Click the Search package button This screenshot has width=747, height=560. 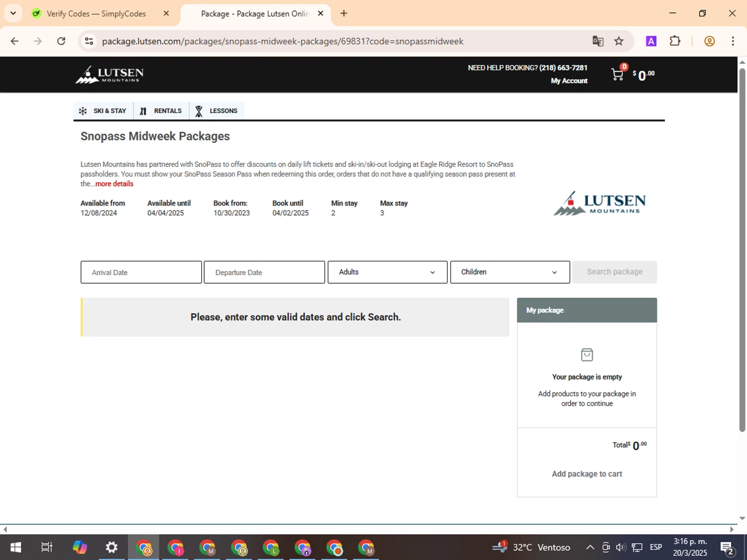[615, 272]
